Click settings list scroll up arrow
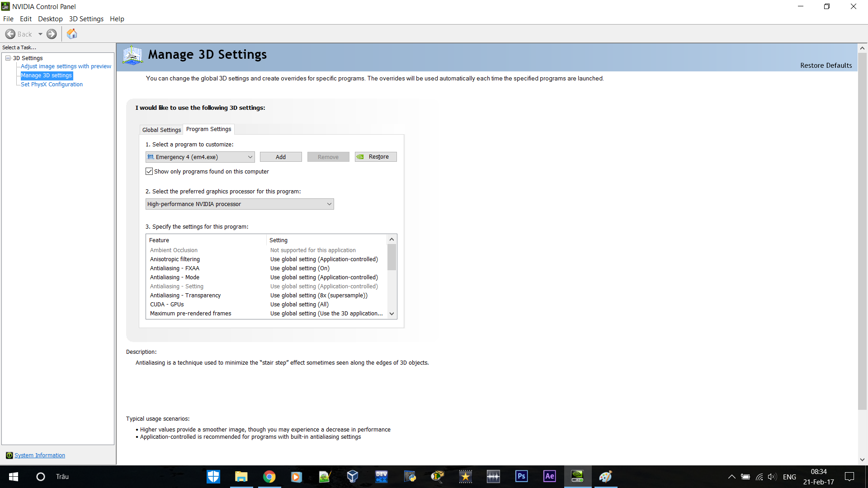Viewport: 868px width, 488px height. (392, 239)
